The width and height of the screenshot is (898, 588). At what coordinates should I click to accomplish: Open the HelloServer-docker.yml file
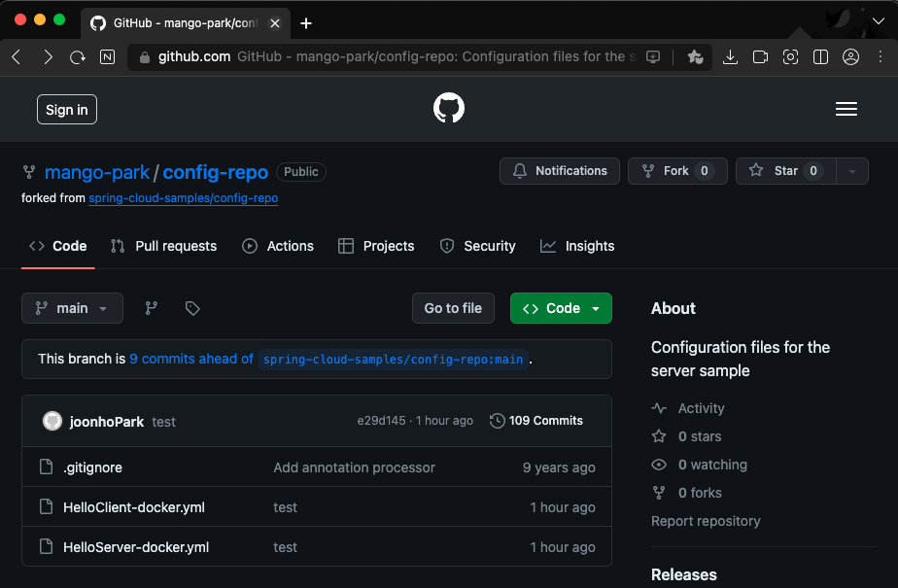[x=136, y=547]
